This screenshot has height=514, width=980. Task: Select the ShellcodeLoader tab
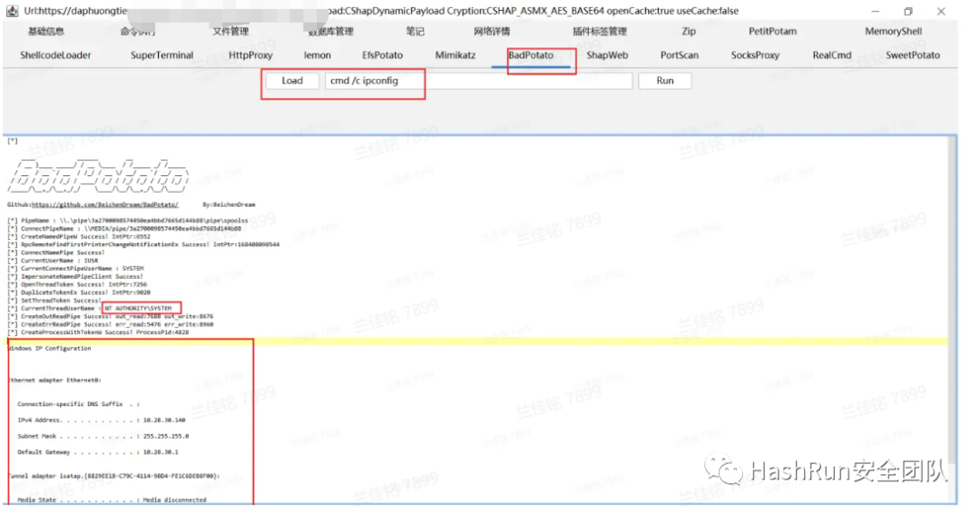pos(55,55)
